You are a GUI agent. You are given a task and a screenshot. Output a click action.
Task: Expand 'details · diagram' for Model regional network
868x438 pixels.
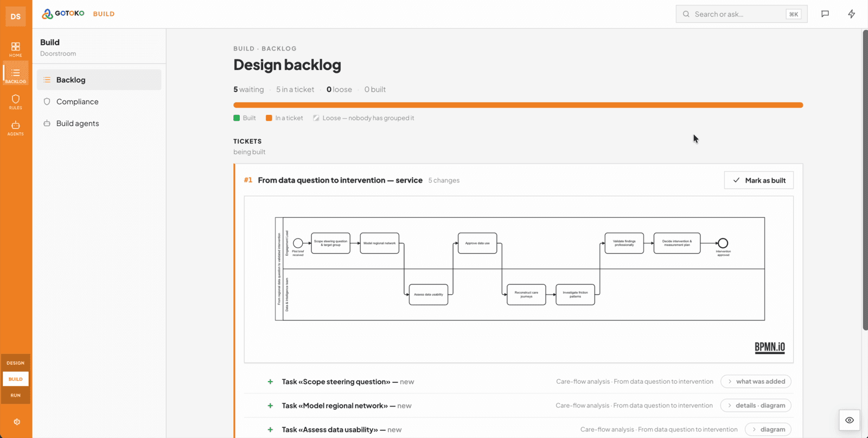(x=756, y=405)
